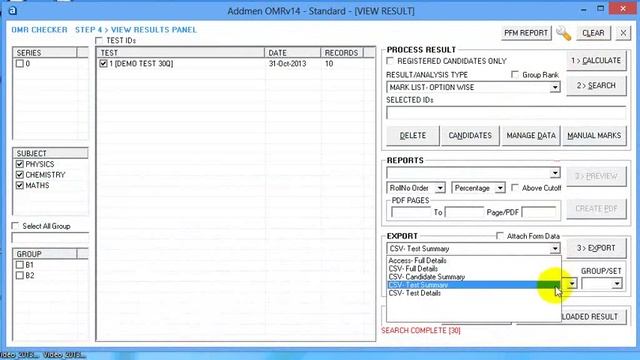Click the TEST column header
This screenshot has height=360, width=640.
click(x=180, y=53)
